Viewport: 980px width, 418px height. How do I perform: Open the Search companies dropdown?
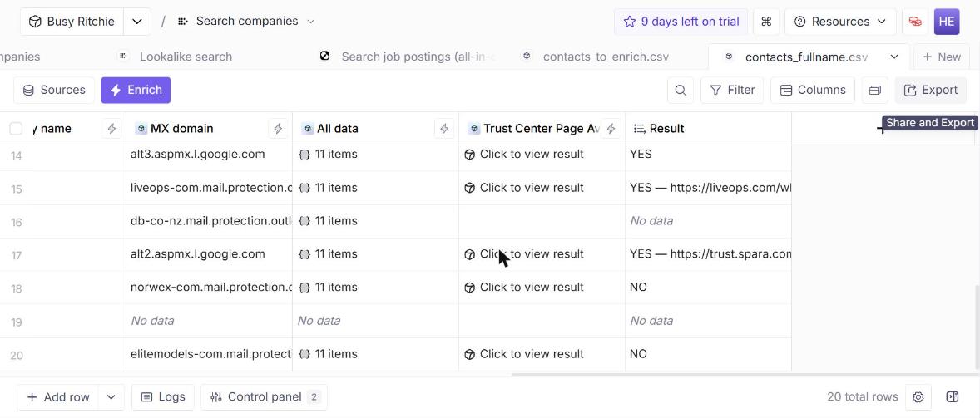246,22
